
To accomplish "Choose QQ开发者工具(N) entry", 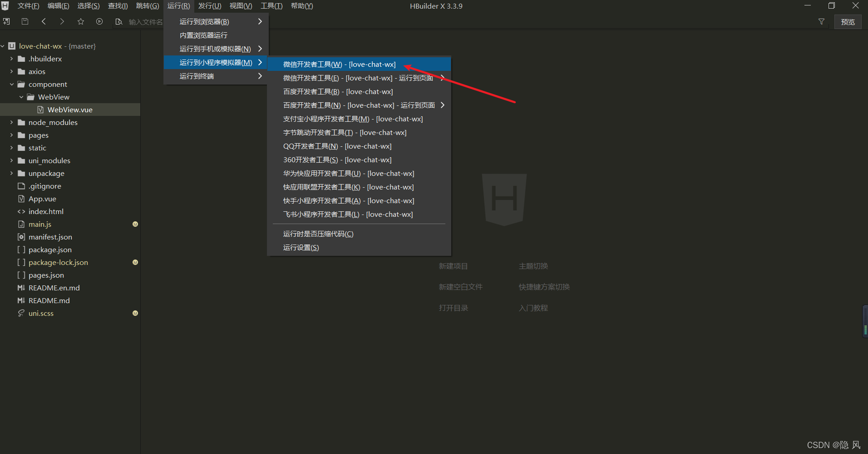I will click(359, 146).
